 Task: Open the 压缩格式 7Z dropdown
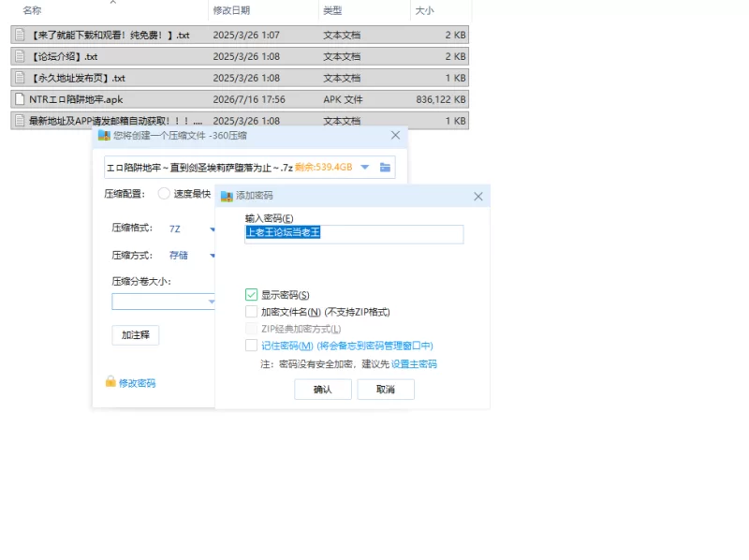tap(213, 229)
